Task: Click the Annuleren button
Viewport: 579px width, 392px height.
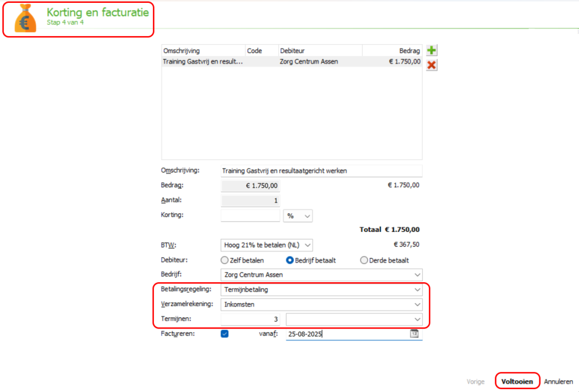Action: (558, 381)
